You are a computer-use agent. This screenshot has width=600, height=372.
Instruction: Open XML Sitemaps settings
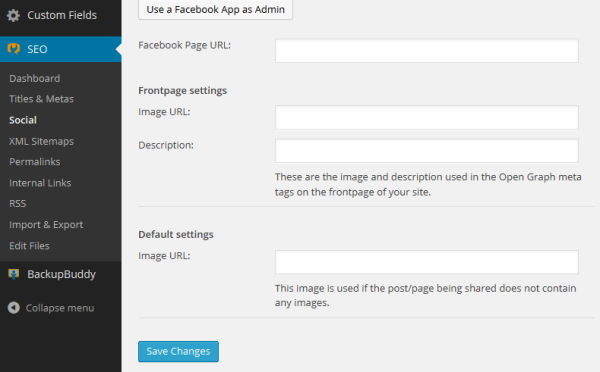click(x=41, y=141)
